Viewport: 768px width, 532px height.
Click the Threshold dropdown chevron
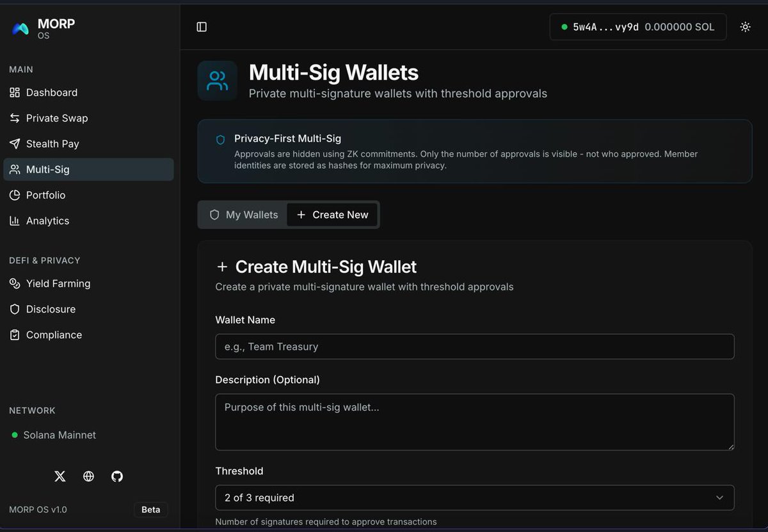click(x=719, y=497)
